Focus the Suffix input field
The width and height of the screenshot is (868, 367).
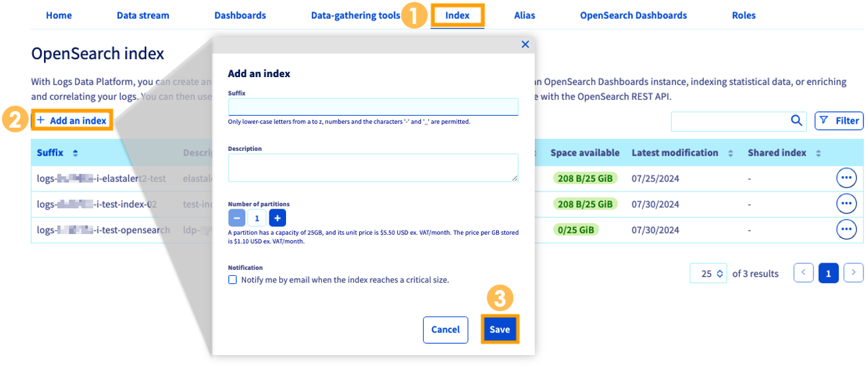(x=373, y=106)
